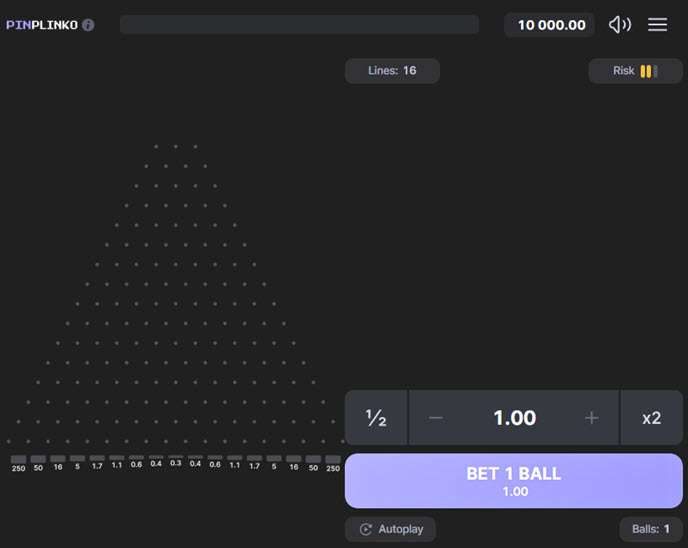This screenshot has width=688, height=548.
Task: Decrease bet with the minus sign
Action: (x=436, y=418)
